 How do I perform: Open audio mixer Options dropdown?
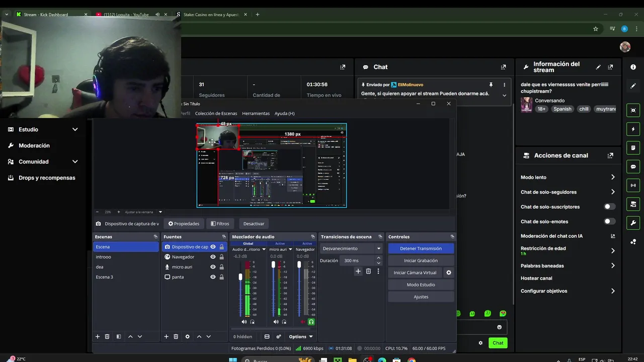[x=300, y=336]
